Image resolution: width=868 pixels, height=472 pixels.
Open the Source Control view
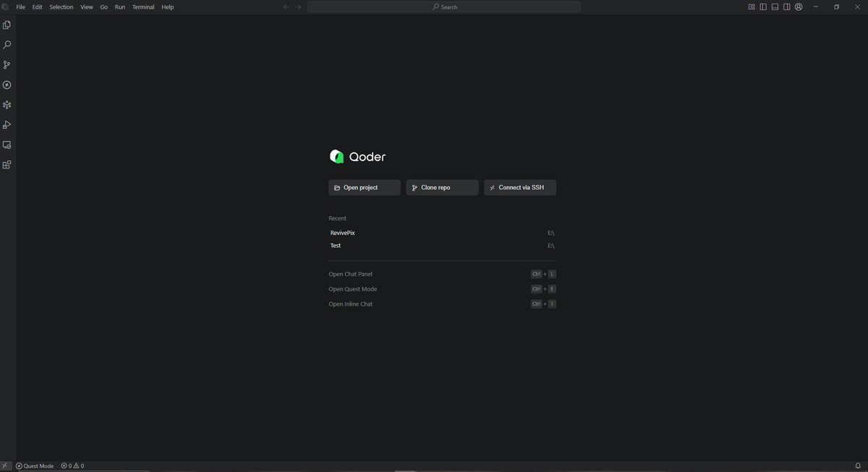pos(7,65)
